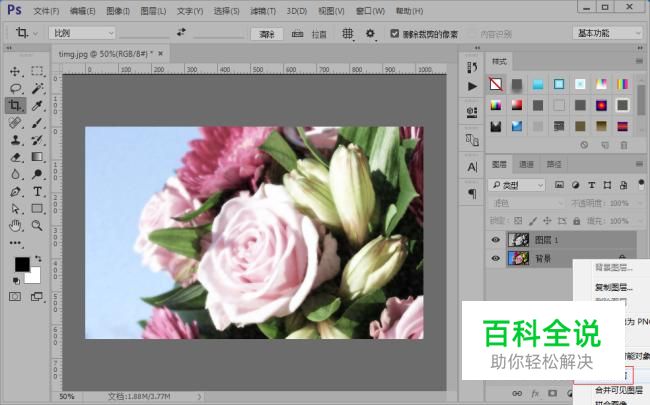Screen dimensions: 650x405
Task: Open the three-dots Edit Toolbar button
Action: coord(15,243)
